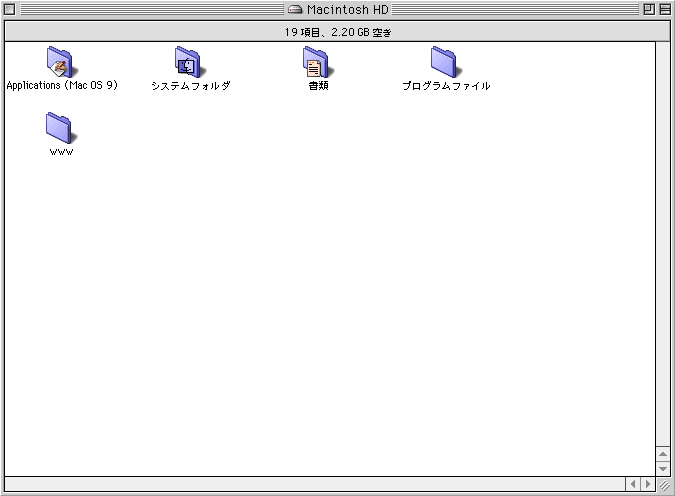Select the システムフォルダ folder icon
This screenshot has width=675, height=496.
point(189,62)
